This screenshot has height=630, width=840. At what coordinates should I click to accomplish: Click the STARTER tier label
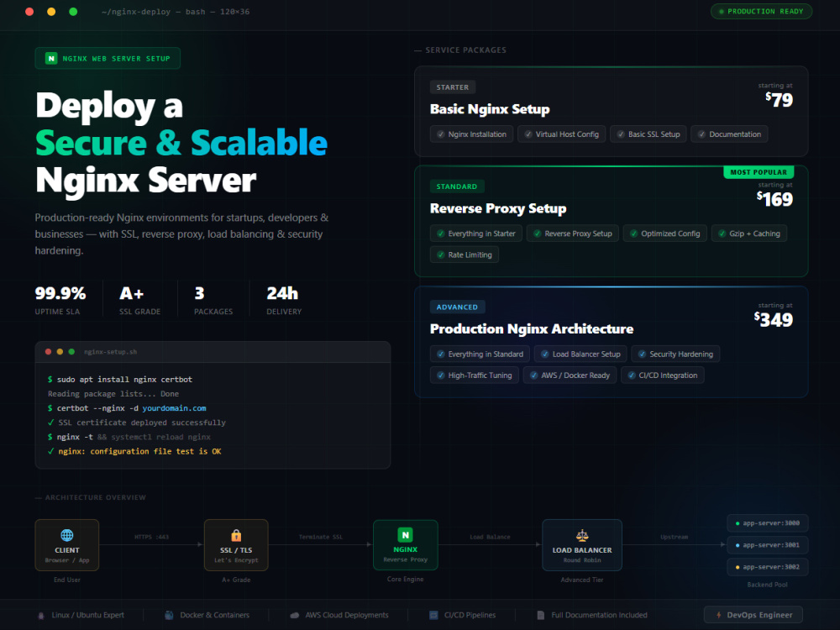453,87
